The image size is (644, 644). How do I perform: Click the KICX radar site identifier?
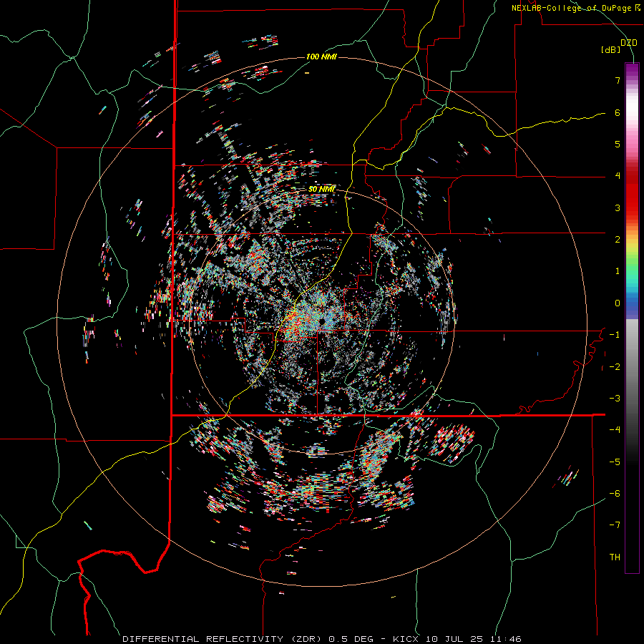[406, 639]
